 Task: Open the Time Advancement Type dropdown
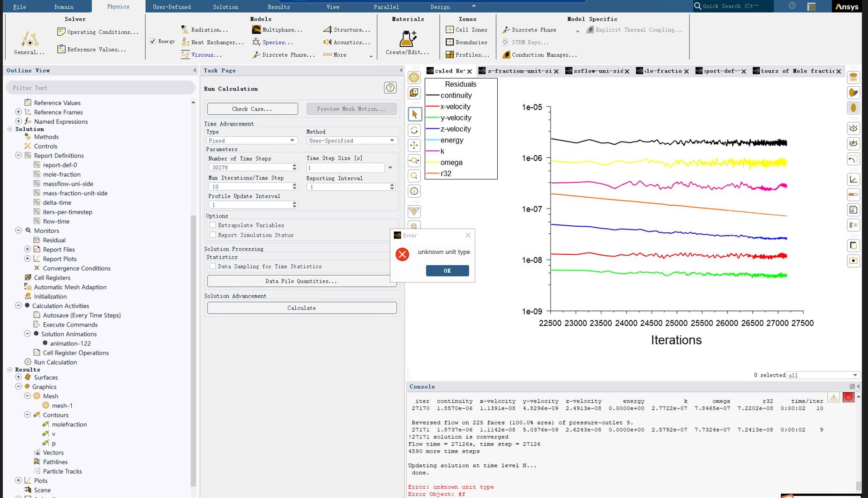pos(252,141)
